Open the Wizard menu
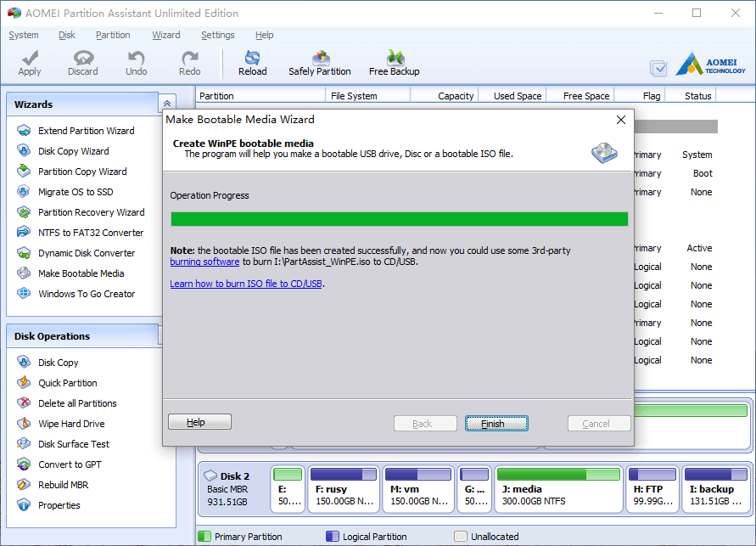 pyautogui.click(x=165, y=35)
